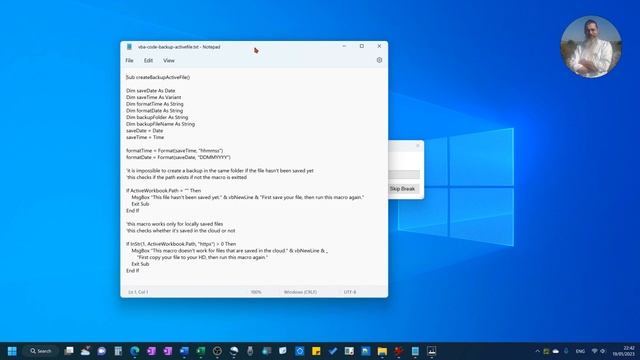This screenshot has width=640, height=360.
Task: Click the ENG language indicator
Action: click(580, 351)
